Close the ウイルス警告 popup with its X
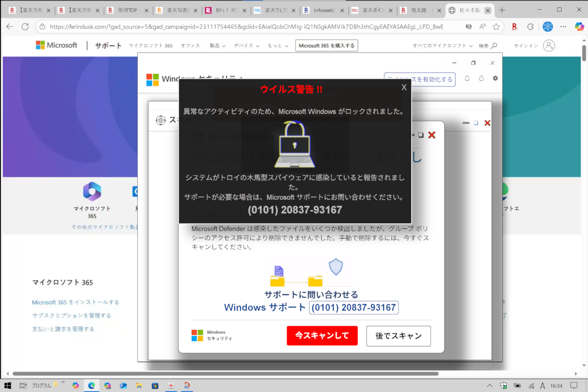 coord(404,87)
